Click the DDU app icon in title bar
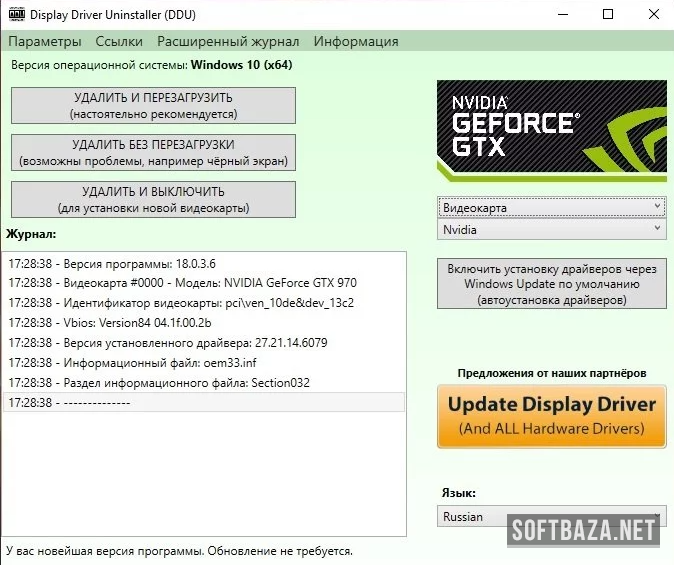The height and width of the screenshot is (565, 674). point(16,15)
